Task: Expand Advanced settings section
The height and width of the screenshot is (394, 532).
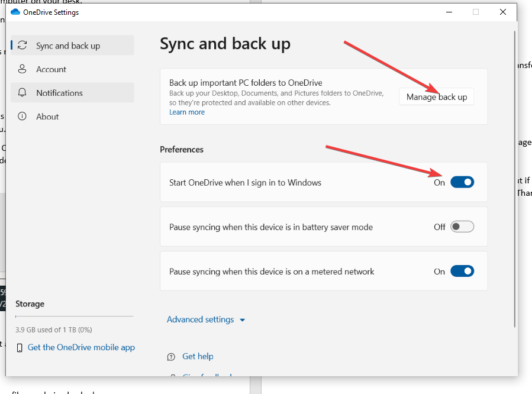Action: click(x=201, y=319)
